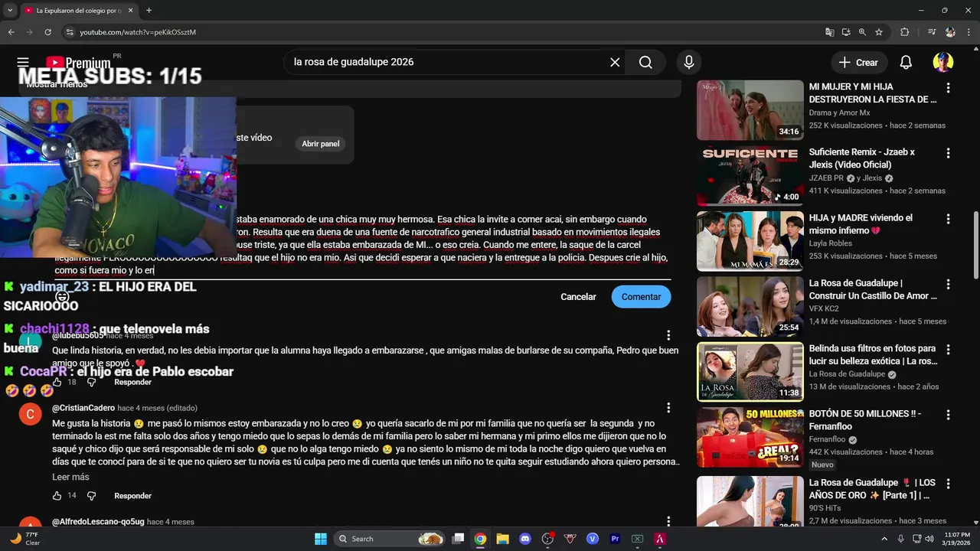This screenshot has width=980, height=551.
Task: Open the Fernanfloo channel name
Action: click(x=827, y=439)
